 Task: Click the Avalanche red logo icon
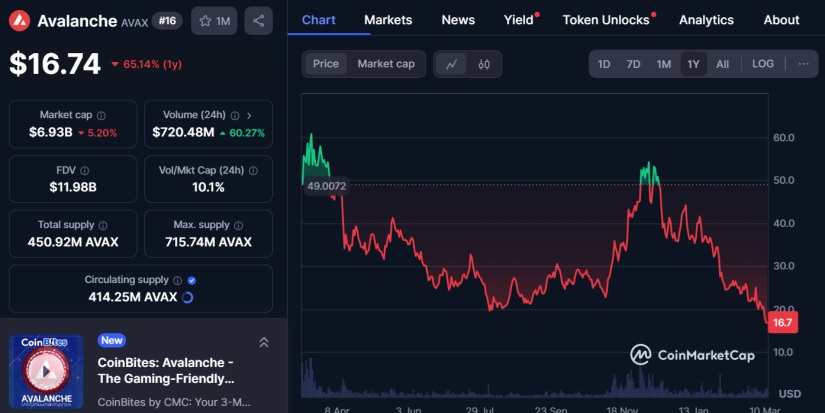[19, 21]
